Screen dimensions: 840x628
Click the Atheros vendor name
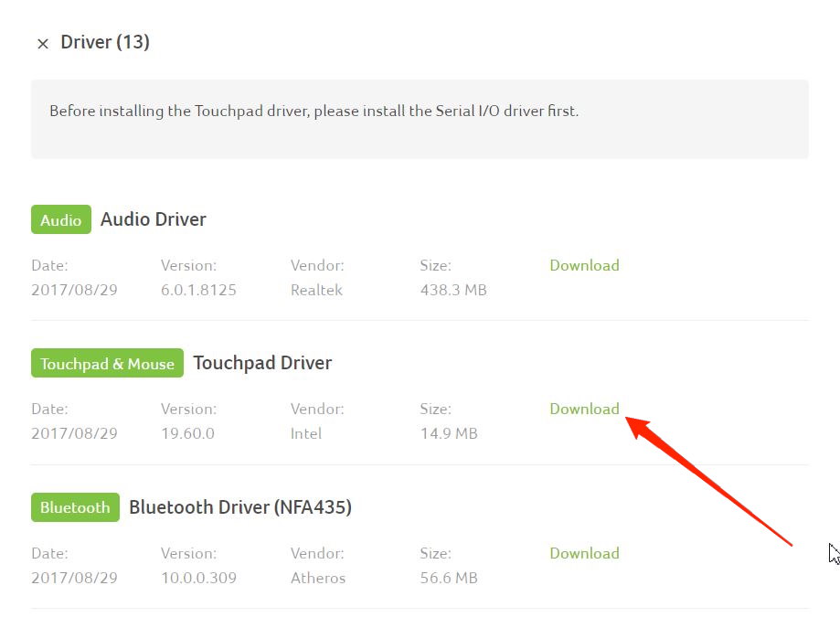pos(318,578)
